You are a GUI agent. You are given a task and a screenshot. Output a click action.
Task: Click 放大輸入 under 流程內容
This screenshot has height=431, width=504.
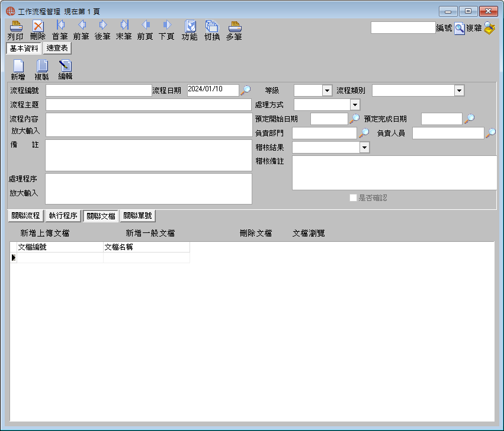coord(25,131)
